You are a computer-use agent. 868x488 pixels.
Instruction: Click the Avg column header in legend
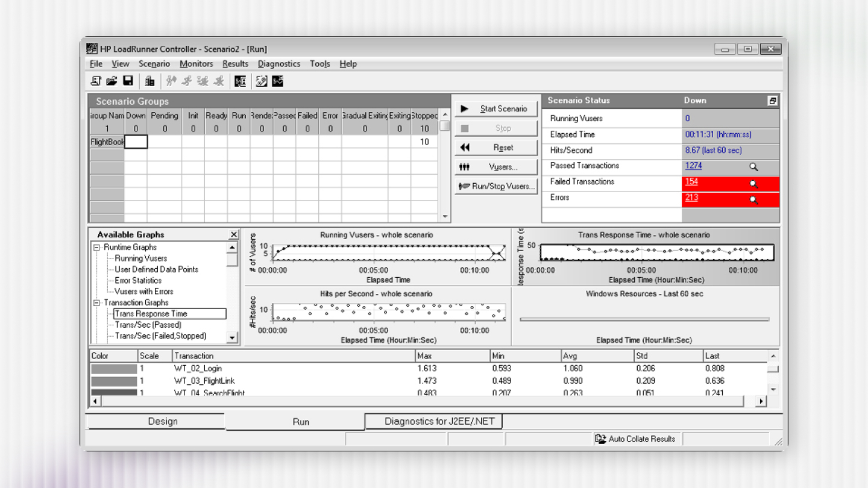(x=597, y=356)
